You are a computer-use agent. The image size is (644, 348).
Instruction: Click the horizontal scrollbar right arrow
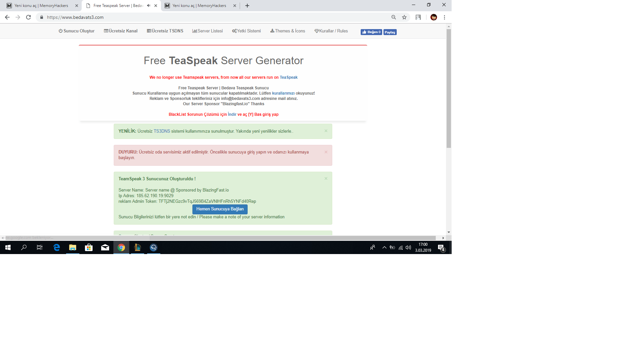pyautogui.click(x=443, y=238)
